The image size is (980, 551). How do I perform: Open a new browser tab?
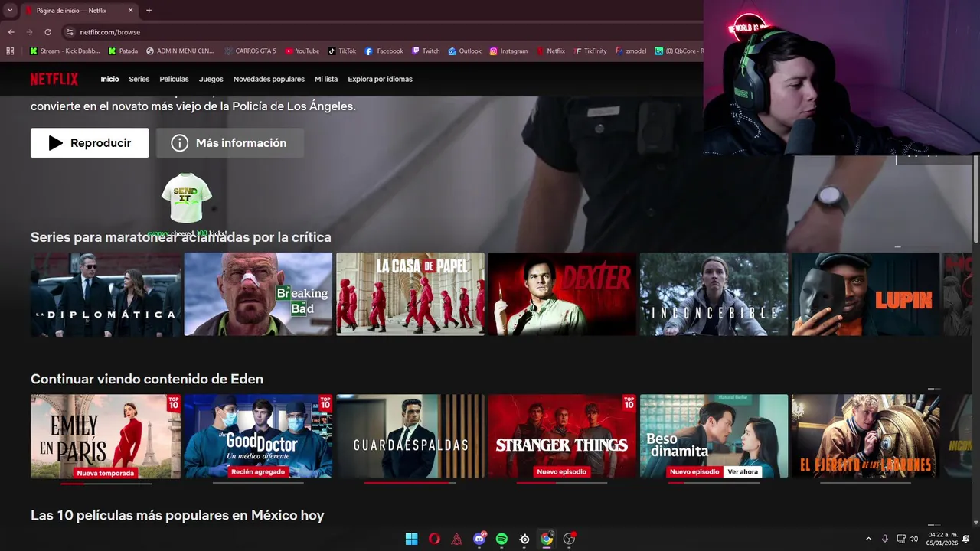[149, 11]
